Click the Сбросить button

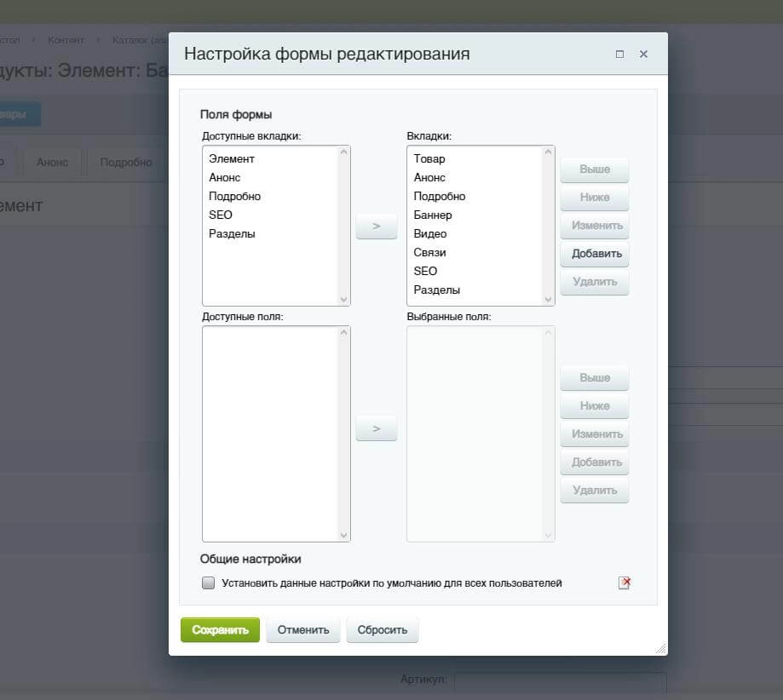tap(382, 630)
